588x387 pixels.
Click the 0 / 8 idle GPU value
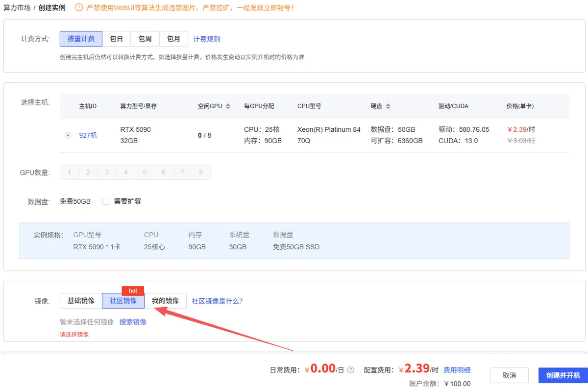click(204, 135)
